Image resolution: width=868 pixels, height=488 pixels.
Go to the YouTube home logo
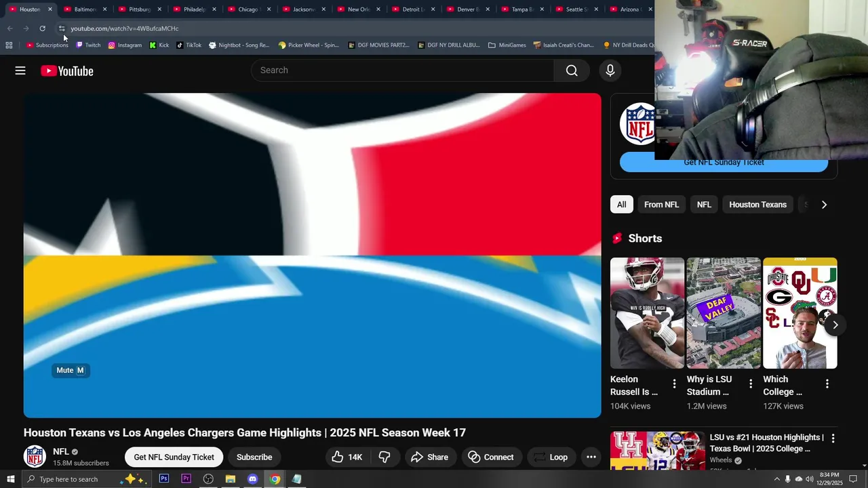point(66,70)
